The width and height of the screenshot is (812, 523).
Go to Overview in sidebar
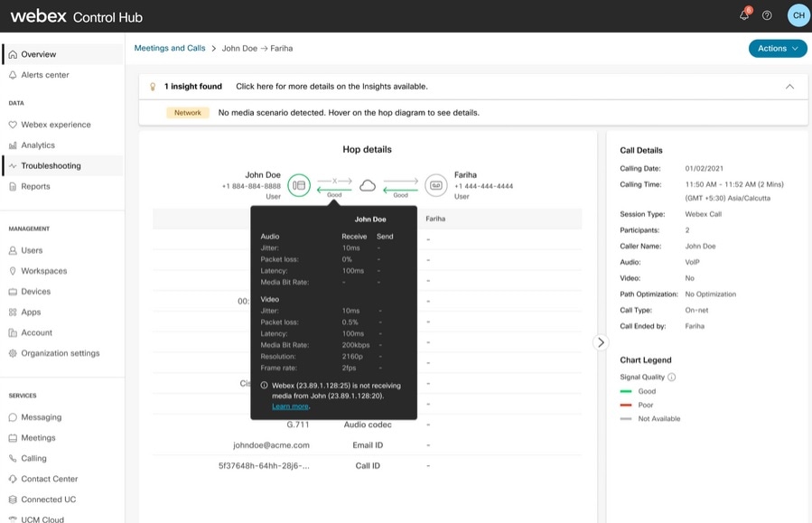click(62, 54)
